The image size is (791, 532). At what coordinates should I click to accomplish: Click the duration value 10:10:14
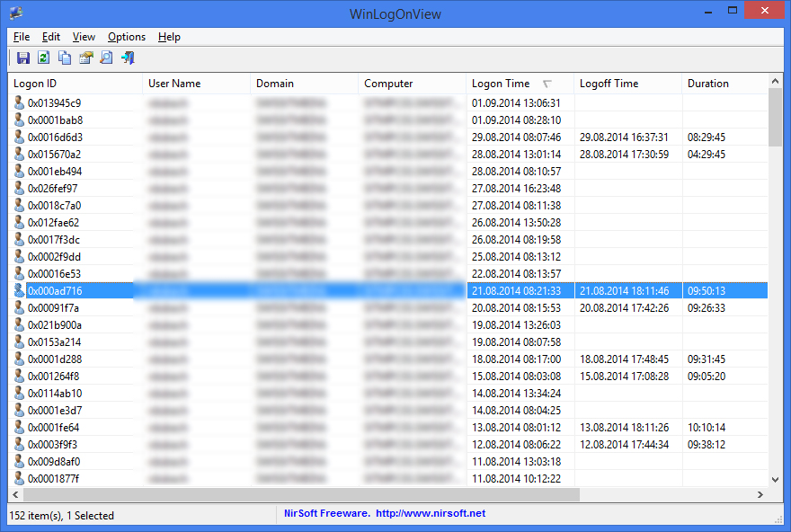tap(707, 428)
